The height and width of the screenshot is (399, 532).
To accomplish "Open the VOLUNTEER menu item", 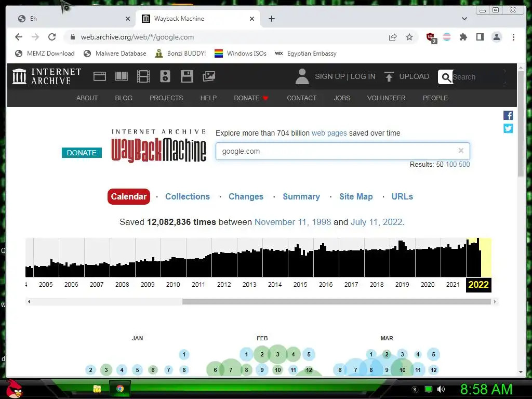I will (x=386, y=98).
